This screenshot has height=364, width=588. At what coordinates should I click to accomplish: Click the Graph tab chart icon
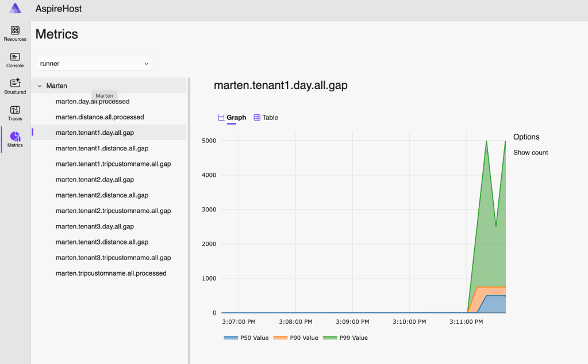tap(221, 118)
